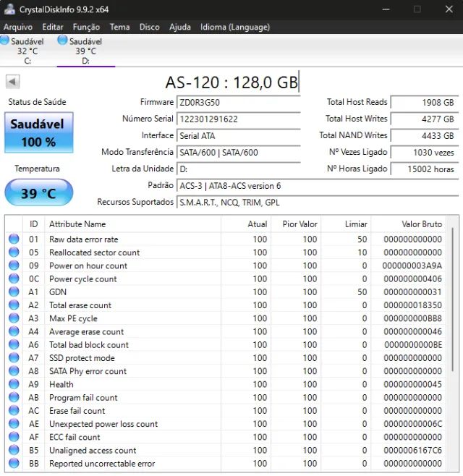
Task: Click the 39 °C temperature button
Action: click(x=39, y=192)
